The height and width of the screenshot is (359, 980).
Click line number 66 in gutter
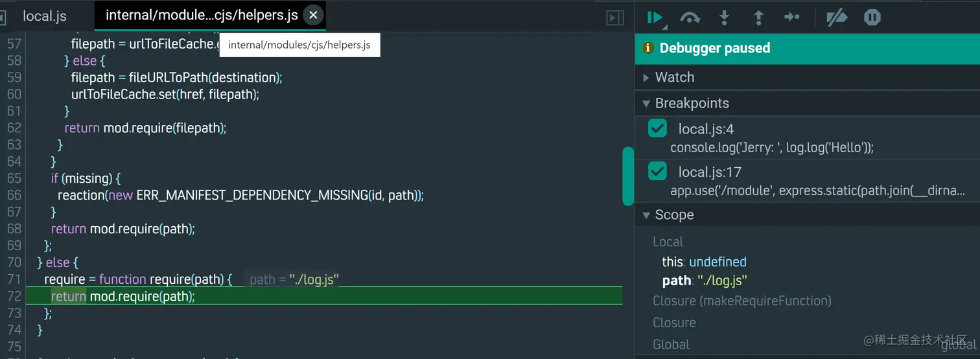pyautogui.click(x=14, y=195)
